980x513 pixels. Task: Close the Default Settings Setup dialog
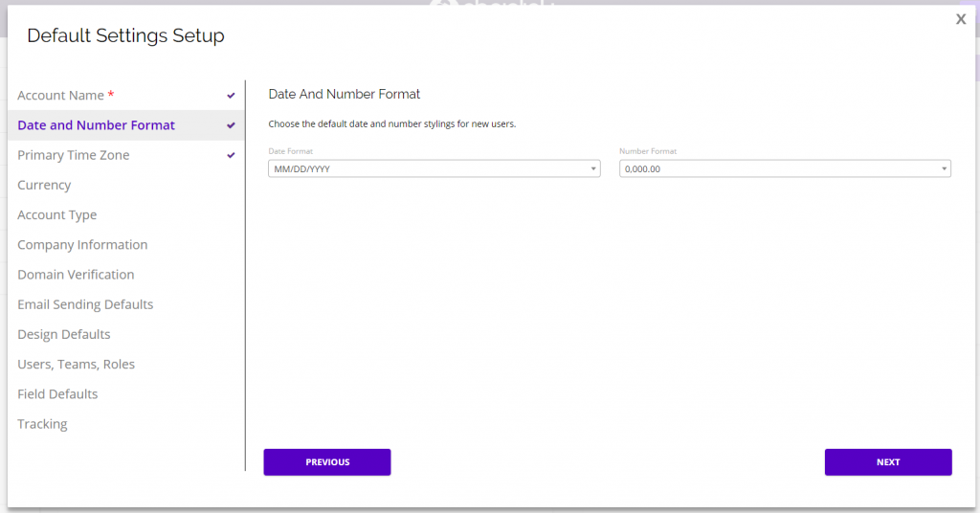pos(961,19)
